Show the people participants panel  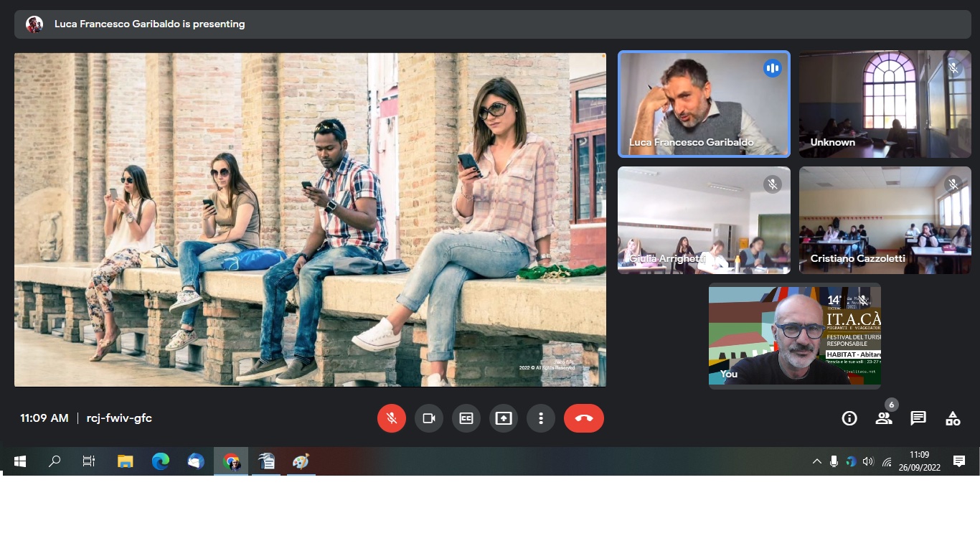tap(884, 418)
